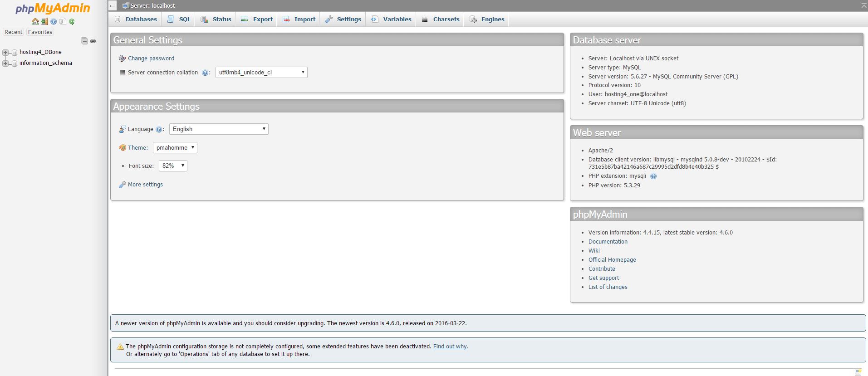Image resolution: width=868 pixels, height=376 pixels.
Task: Click hosting4_DBone database cylinder icon
Action: pos(15,53)
